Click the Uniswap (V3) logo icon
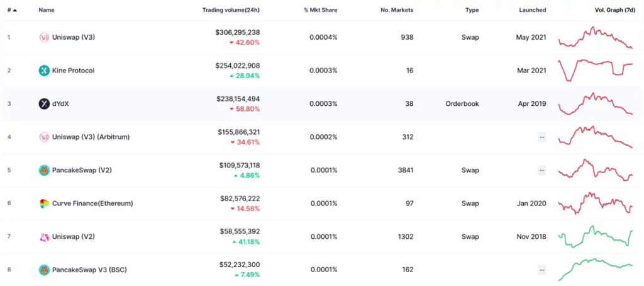Image resolution: width=644 pixels, height=286 pixels. 44,37
